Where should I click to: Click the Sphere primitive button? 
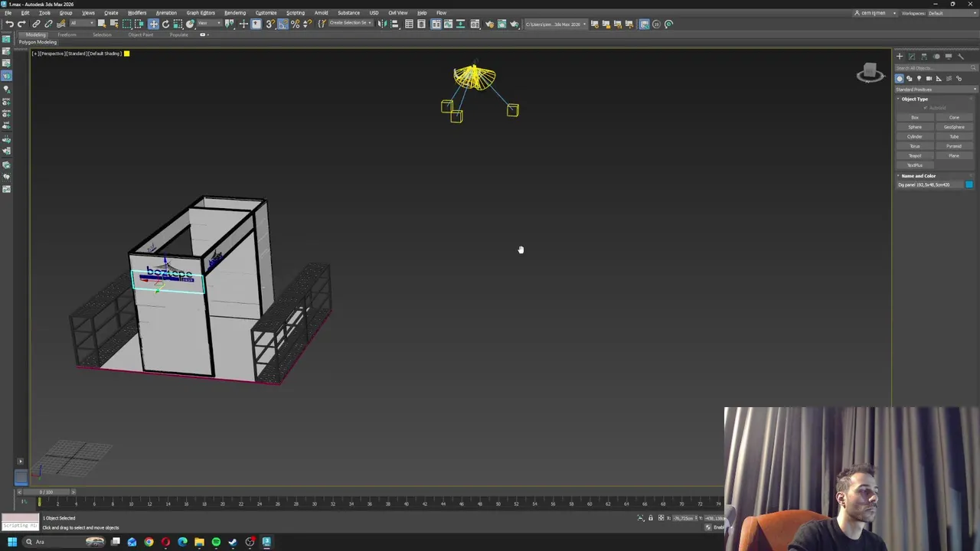[915, 127]
